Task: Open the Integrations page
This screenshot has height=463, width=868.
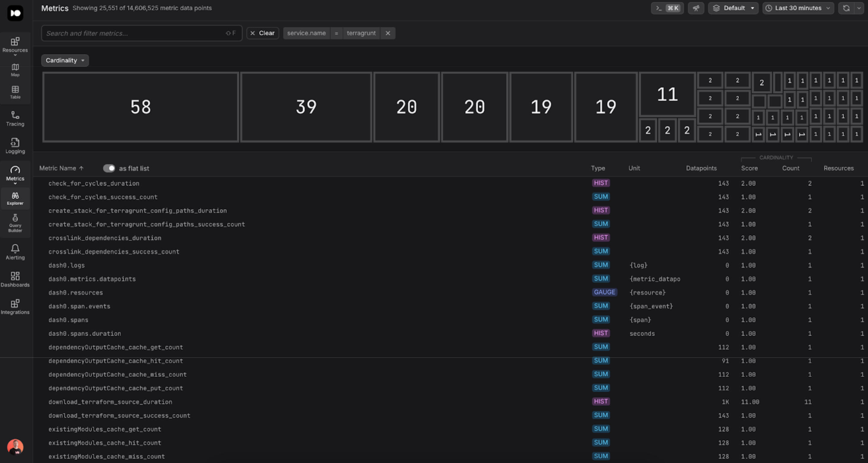Action: pyautogui.click(x=15, y=307)
